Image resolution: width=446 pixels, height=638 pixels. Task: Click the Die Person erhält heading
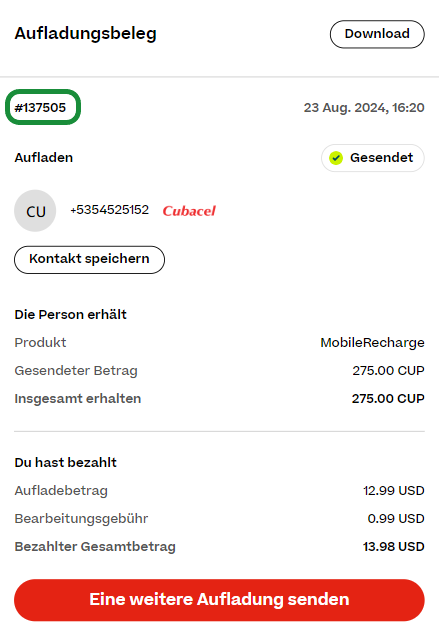(70, 315)
